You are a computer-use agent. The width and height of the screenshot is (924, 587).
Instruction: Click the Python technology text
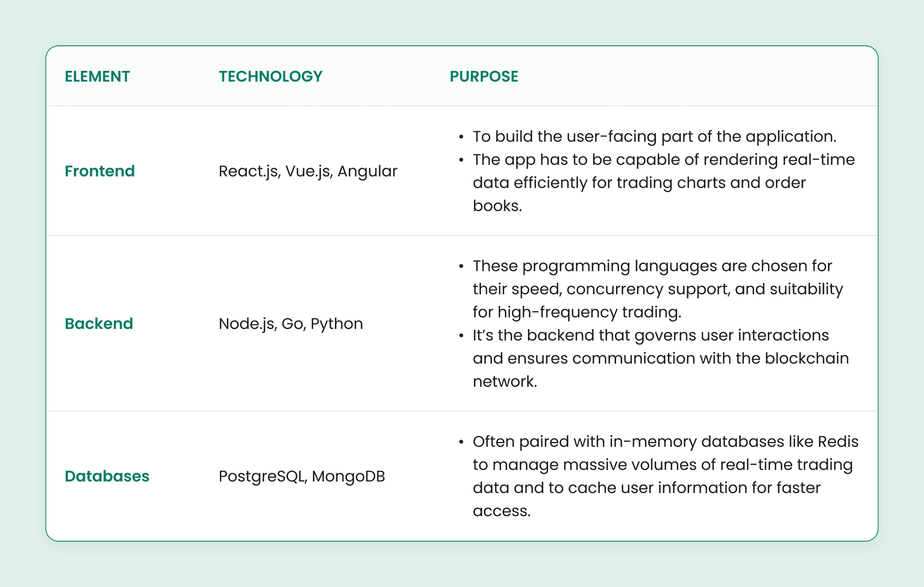[x=336, y=324]
